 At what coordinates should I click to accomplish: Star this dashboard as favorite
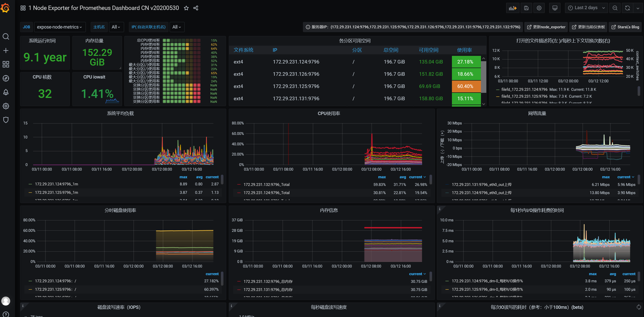[x=186, y=8]
